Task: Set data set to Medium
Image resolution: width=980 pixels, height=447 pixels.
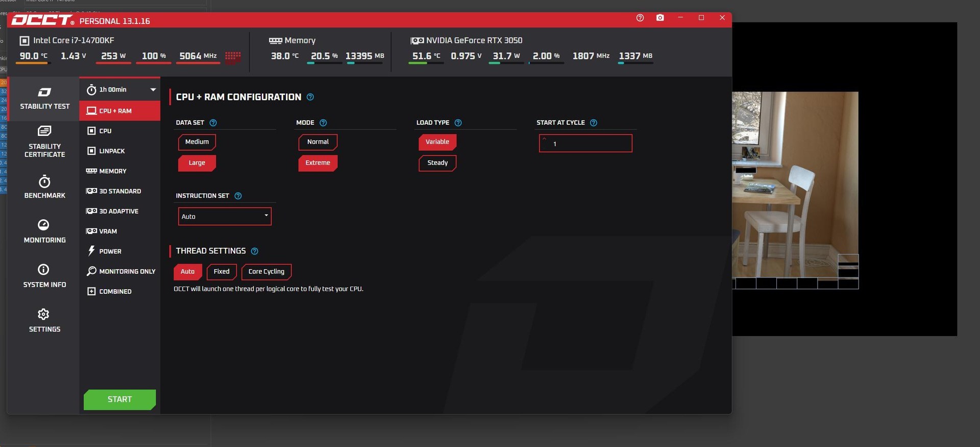Action: point(197,142)
